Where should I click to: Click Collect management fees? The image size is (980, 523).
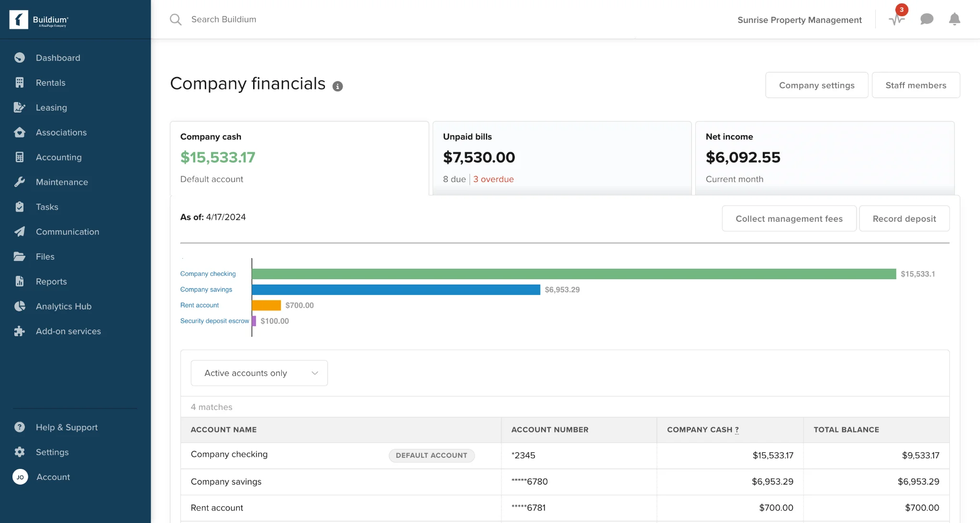(x=789, y=218)
